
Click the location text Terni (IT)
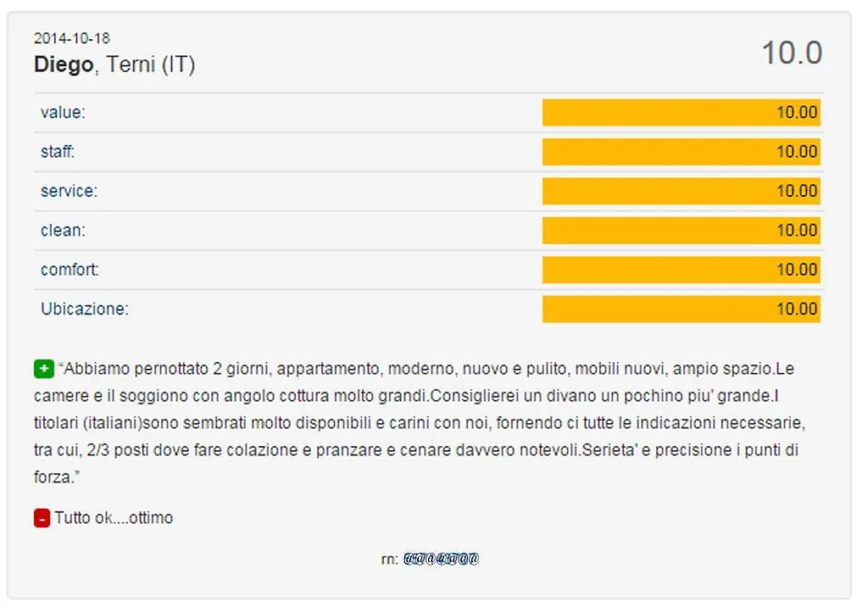pyautogui.click(x=151, y=64)
